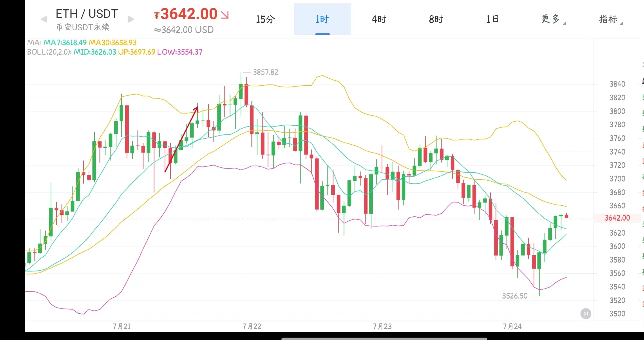Tap the 3800 price axis label

(617, 111)
